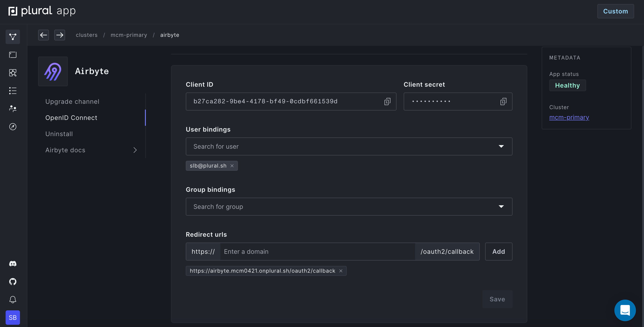
Task: Expand the Search for group dropdown
Action: tap(501, 207)
